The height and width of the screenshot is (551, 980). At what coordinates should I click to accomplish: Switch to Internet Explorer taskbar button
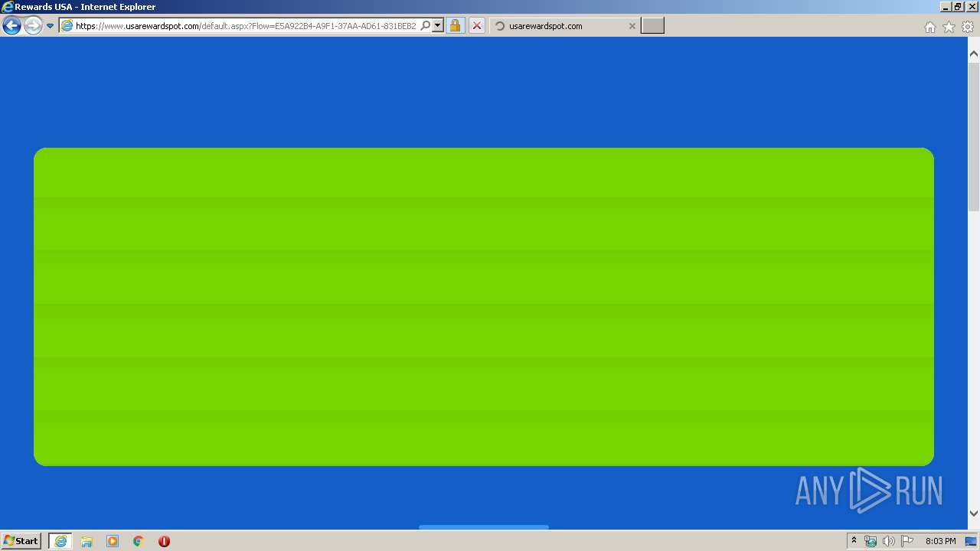60,541
